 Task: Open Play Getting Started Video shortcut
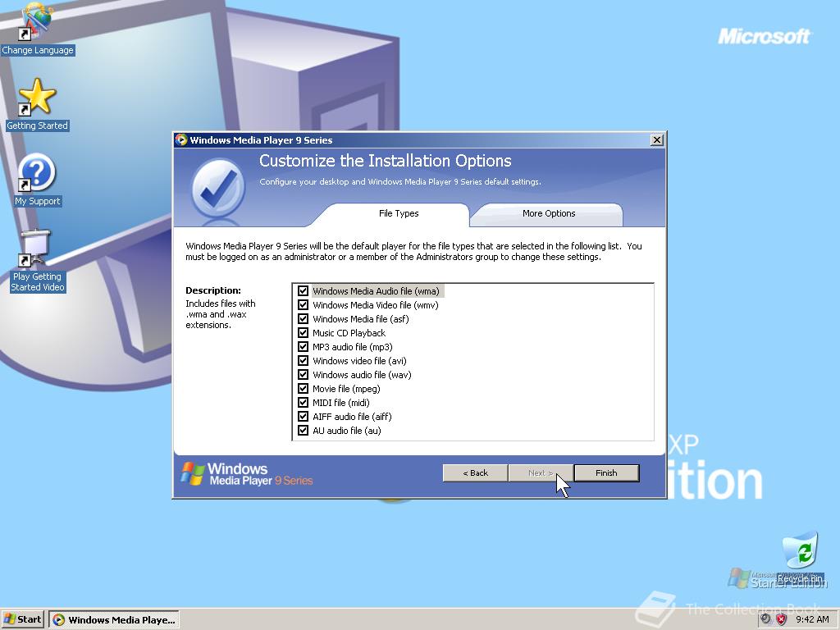click(37, 260)
